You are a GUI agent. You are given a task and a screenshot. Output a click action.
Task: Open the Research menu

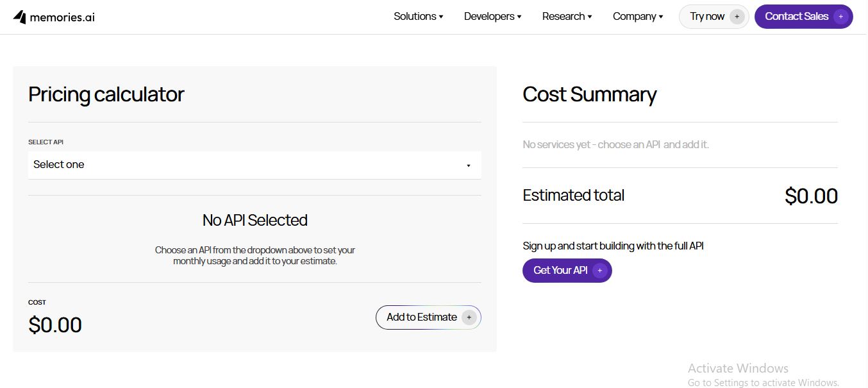[567, 17]
